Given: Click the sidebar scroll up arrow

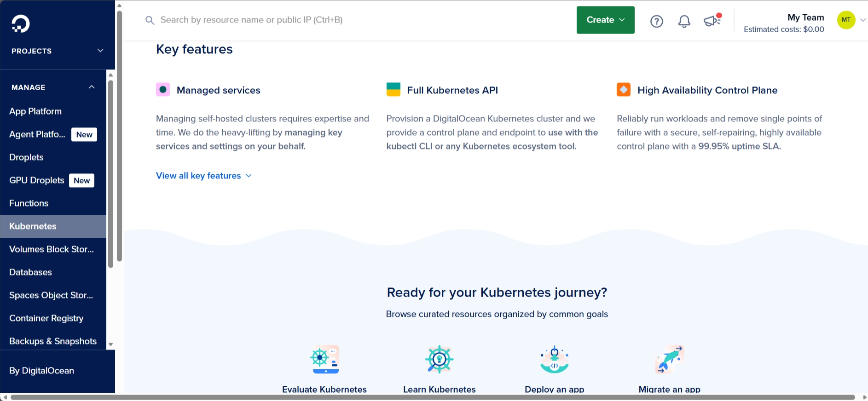Looking at the screenshot, I should [x=110, y=74].
